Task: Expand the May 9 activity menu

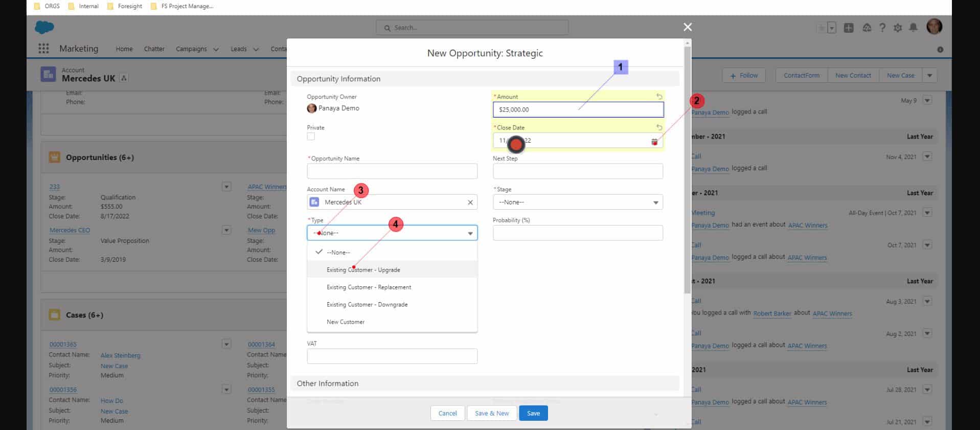Action: [927, 100]
